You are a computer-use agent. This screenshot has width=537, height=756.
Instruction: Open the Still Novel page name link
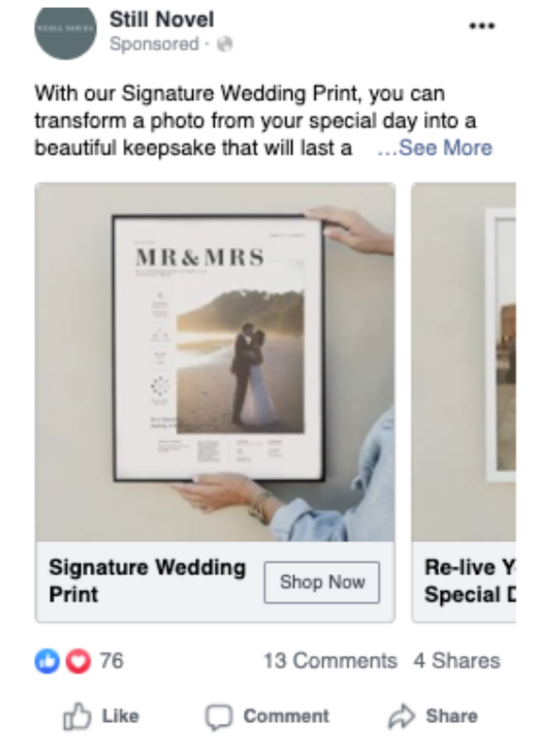[x=161, y=20]
